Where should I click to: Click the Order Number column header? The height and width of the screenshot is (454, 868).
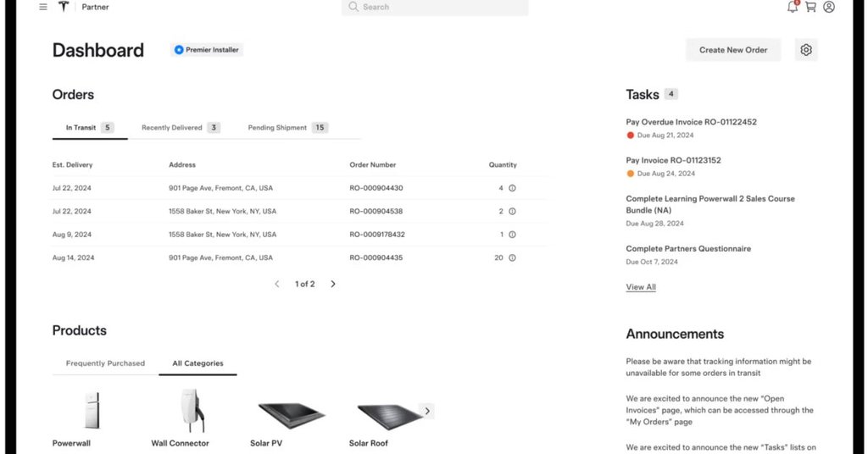click(x=373, y=165)
